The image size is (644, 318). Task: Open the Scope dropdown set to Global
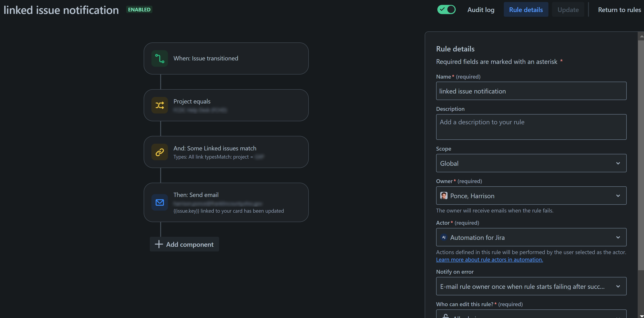(x=531, y=163)
